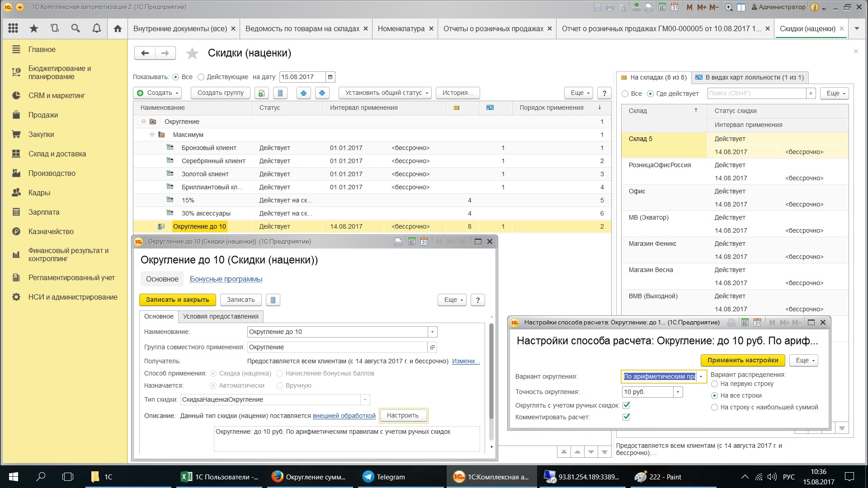Switch to В видах карт лояльности tab

[x=750, y=77]
